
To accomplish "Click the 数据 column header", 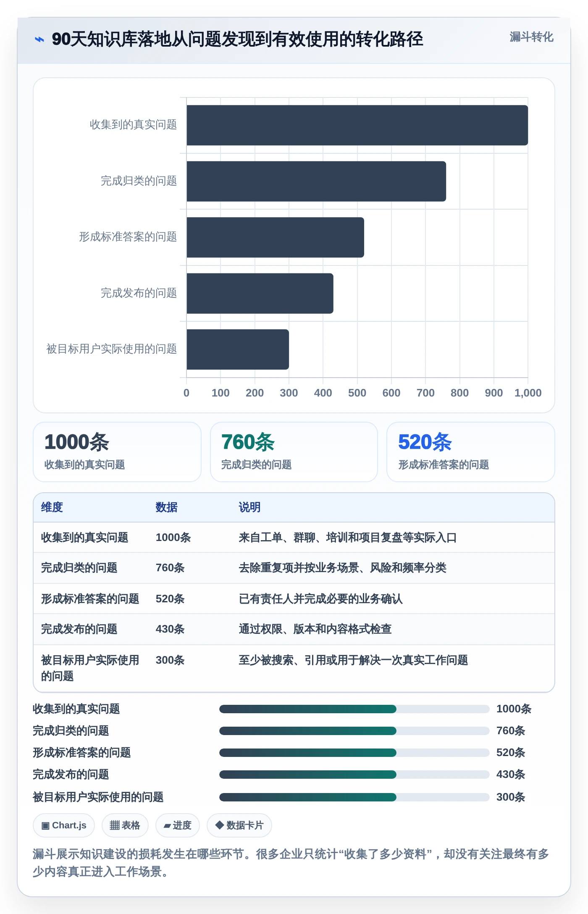I will pos(167,507).
